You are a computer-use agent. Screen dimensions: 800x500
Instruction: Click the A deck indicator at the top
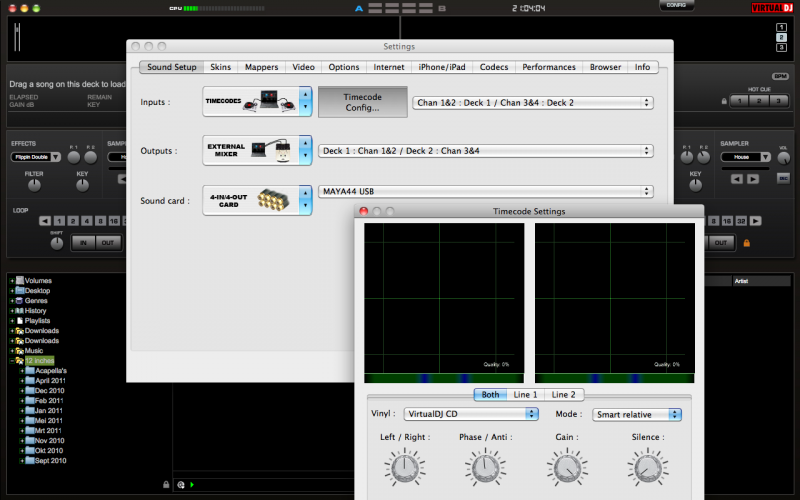point(359,8)
